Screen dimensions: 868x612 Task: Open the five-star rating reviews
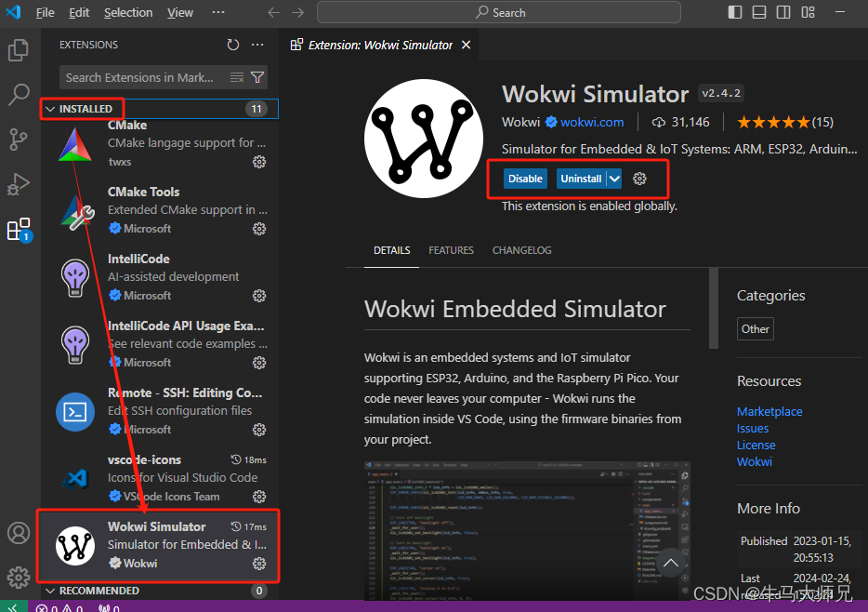click(x=785, y=122)
